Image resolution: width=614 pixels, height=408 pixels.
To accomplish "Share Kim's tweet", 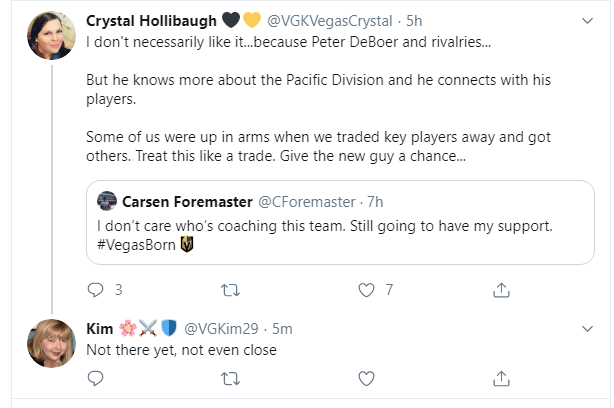I will (501, 378).
